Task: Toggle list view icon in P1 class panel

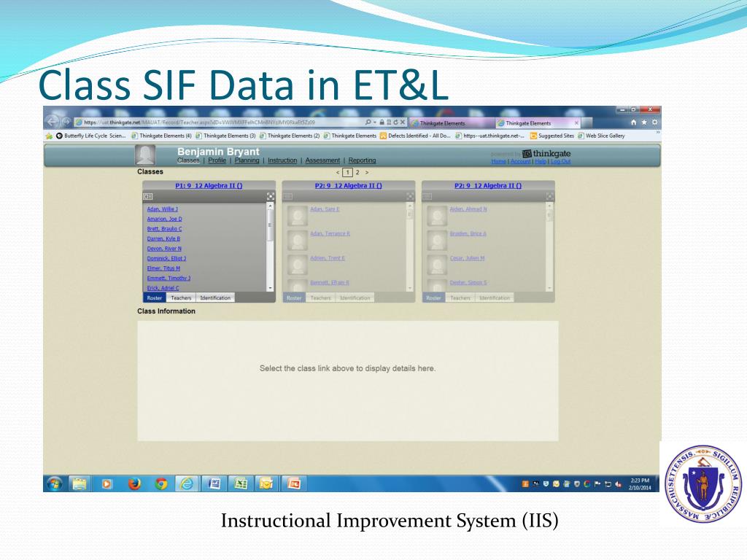Action: coord(147,196)
